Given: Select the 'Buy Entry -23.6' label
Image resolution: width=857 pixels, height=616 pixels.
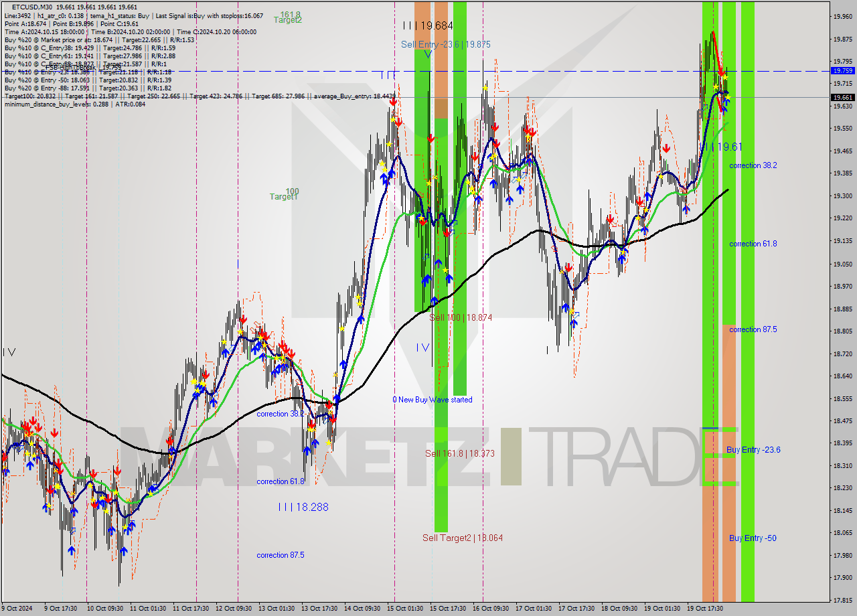Looking at the screenshot, I should tap(753, 450).
